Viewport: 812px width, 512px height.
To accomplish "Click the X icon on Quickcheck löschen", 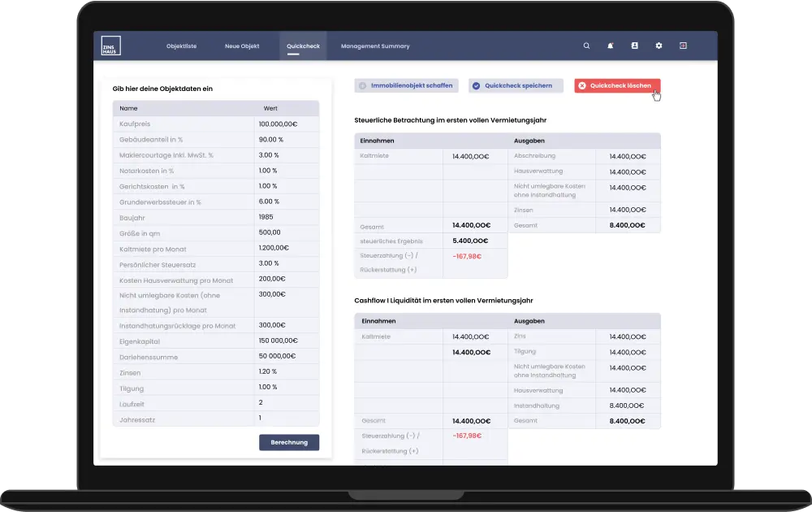I will (581, 85).
